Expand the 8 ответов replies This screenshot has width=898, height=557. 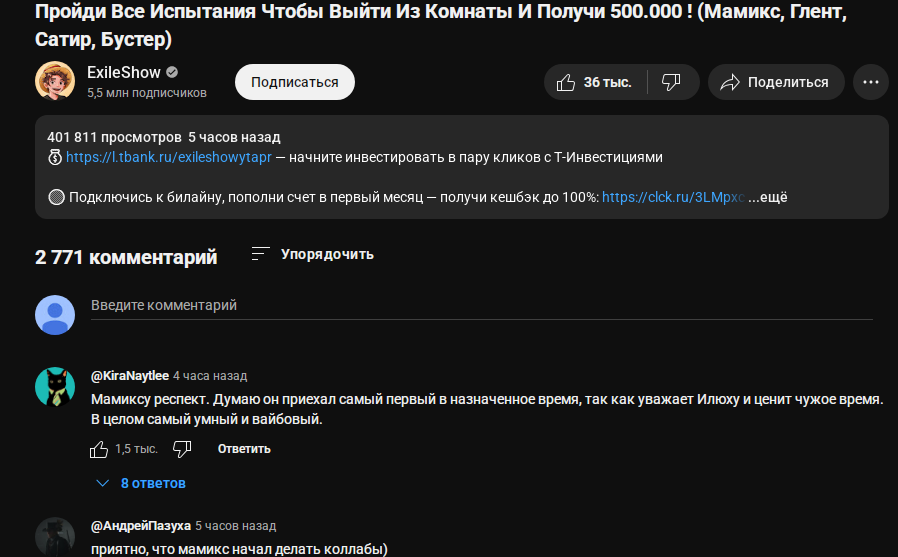pyautogui.click(x=141, y=483)
